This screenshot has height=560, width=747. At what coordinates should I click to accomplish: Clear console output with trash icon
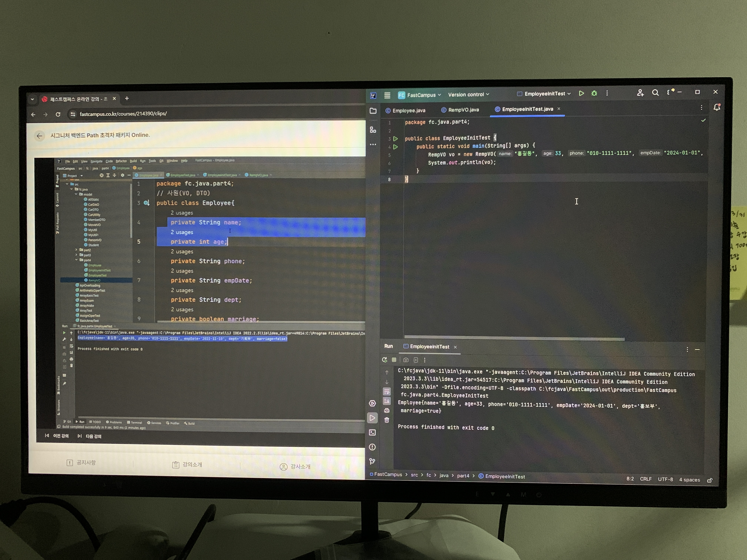pyautogui.click(x=387, y=420)
